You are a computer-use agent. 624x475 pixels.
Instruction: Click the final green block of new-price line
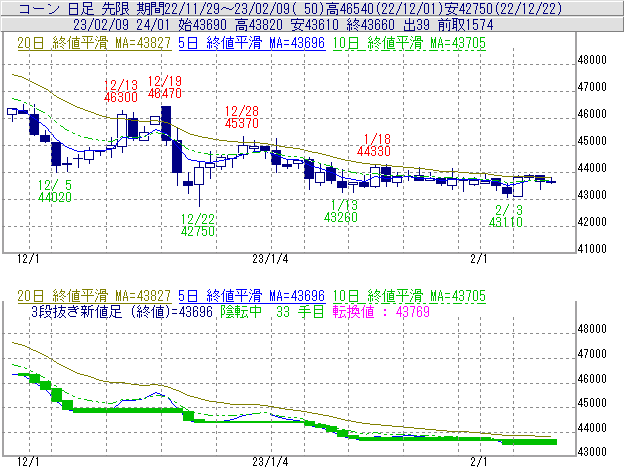[529, 442]
